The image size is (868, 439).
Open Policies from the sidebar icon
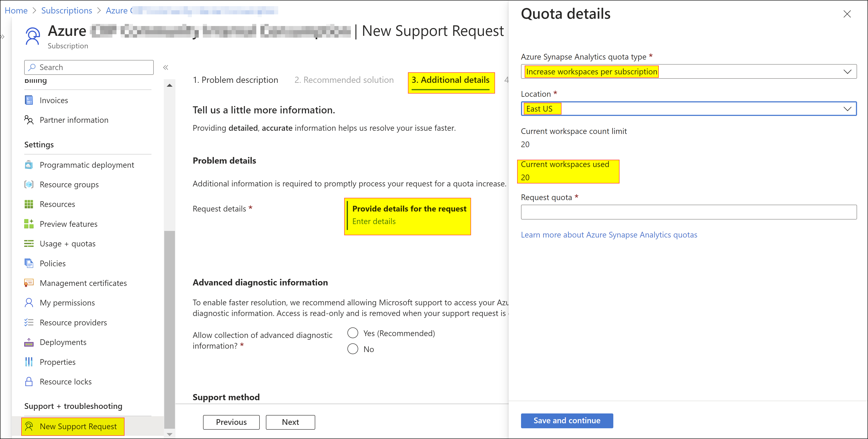click(29, 263)
